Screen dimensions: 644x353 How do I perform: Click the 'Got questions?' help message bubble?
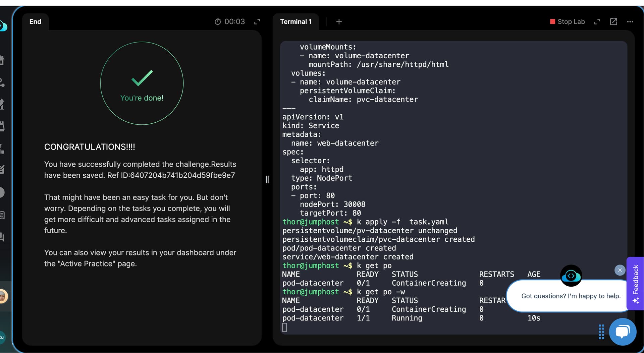click(570, 296)
